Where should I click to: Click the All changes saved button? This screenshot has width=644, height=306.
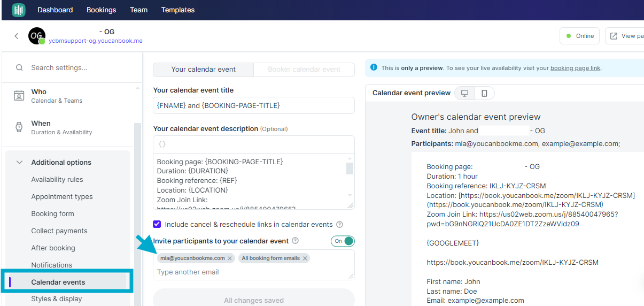(x=254, y=299)
